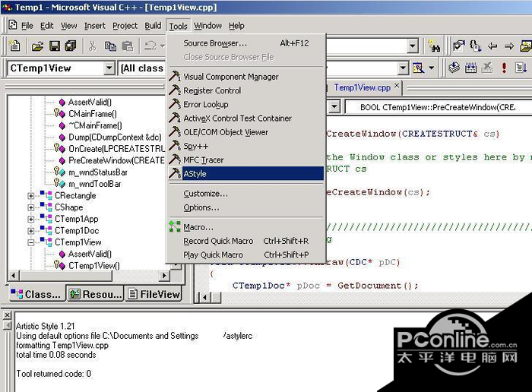Screen dimensions: 532x392
Task: Click the Stop Build icon
Action: click(x=487, y=68)
